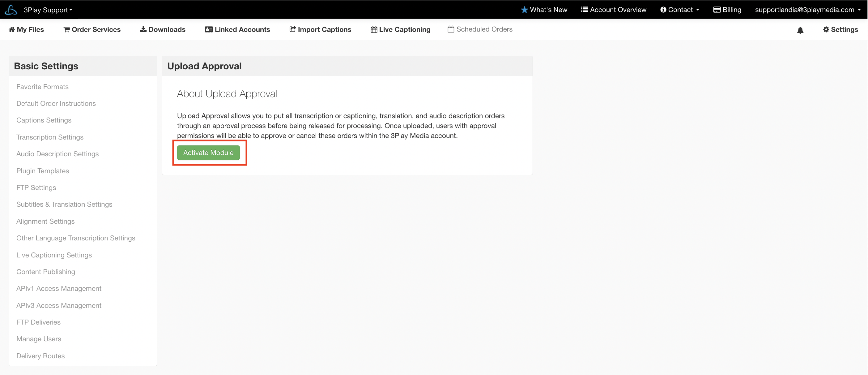The height and width of the screenshot is (375, 868).
Task: Select Alignment Settings
Action: click(x=45, y=221)
